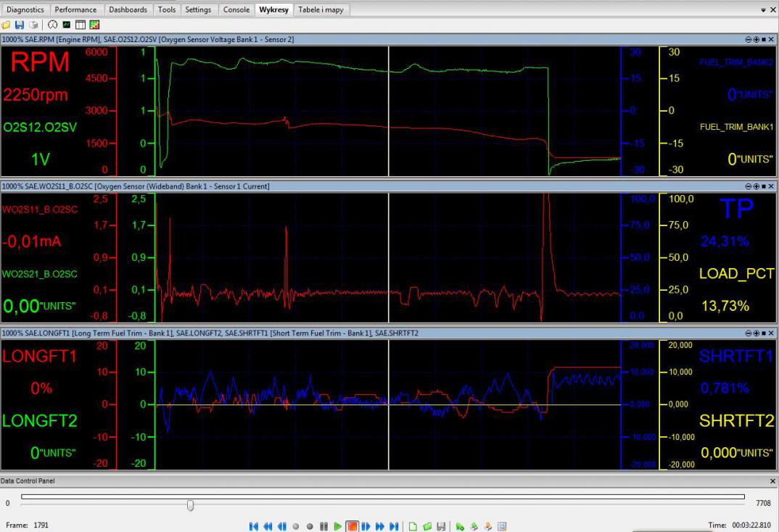This screenshot has height=532, width=779.
Task: Click the gauge dial icon in top toolbar
Action: coord(53,25)
